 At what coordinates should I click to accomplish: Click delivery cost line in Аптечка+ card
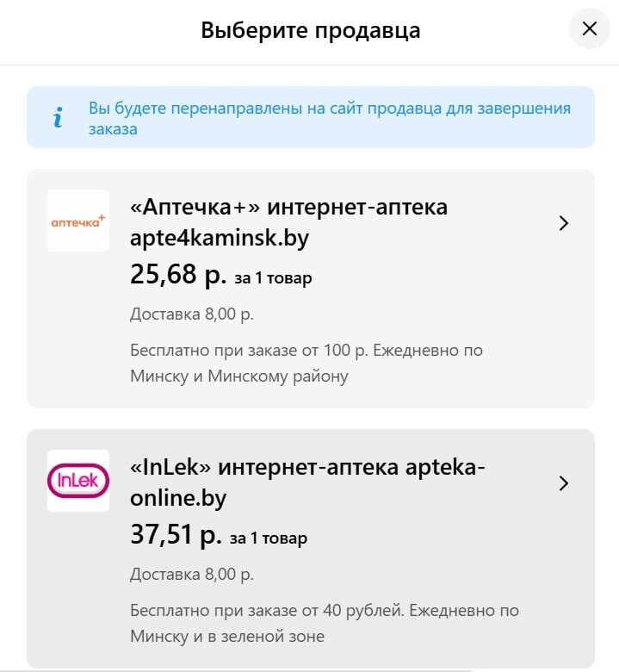(x=192, y=314)
